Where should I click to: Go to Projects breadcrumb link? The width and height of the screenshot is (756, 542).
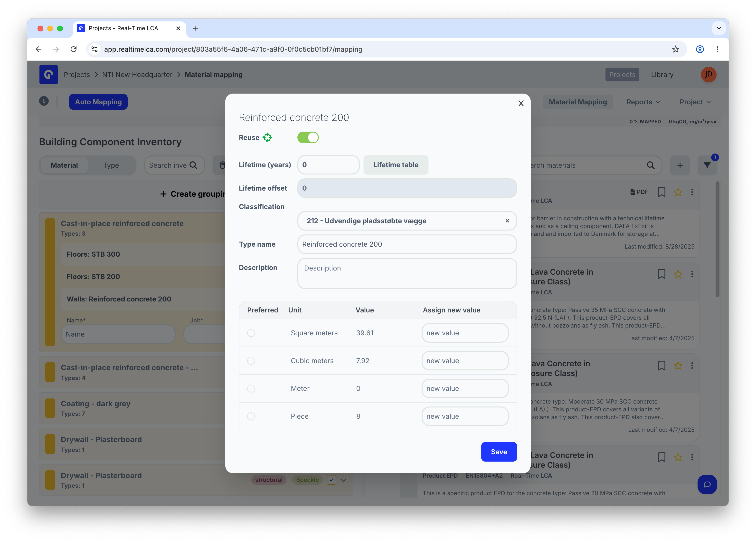point(77,74)
